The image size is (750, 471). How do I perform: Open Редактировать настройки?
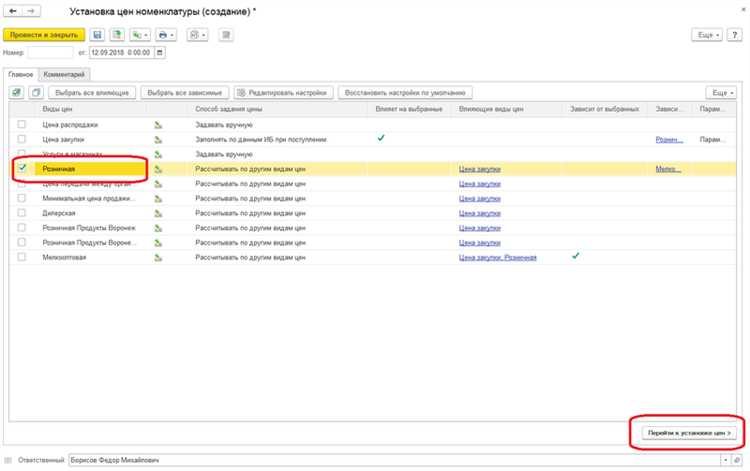(x=283, y=92)
